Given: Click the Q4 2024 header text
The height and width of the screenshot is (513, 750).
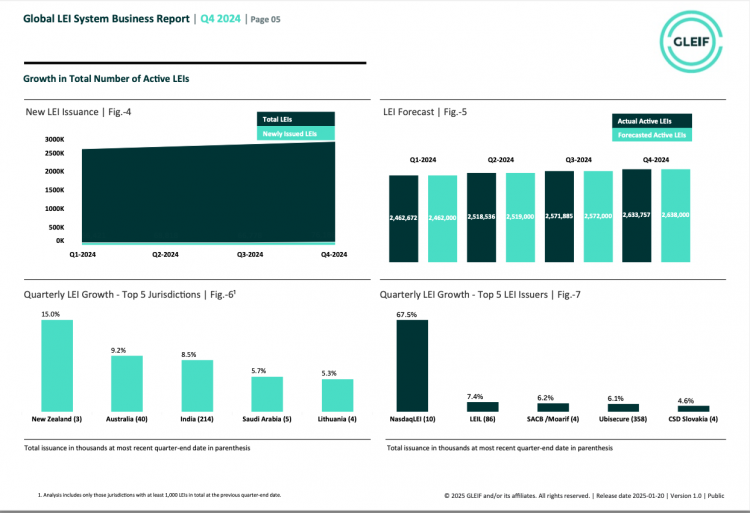Looking at the screenshot, I should (x=220, y=18).
